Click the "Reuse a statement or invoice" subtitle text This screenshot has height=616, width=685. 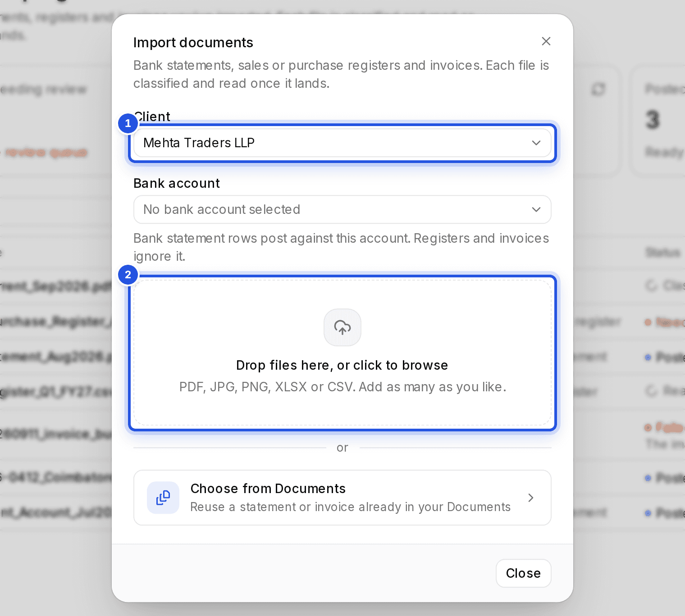pyautogui.click(x=350, y=507)
